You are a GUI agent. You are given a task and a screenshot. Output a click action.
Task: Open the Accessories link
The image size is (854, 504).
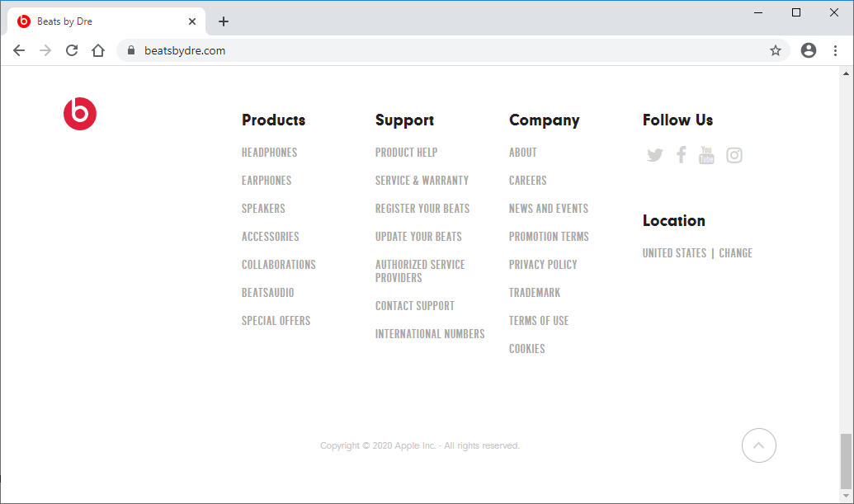click(271, 236)
